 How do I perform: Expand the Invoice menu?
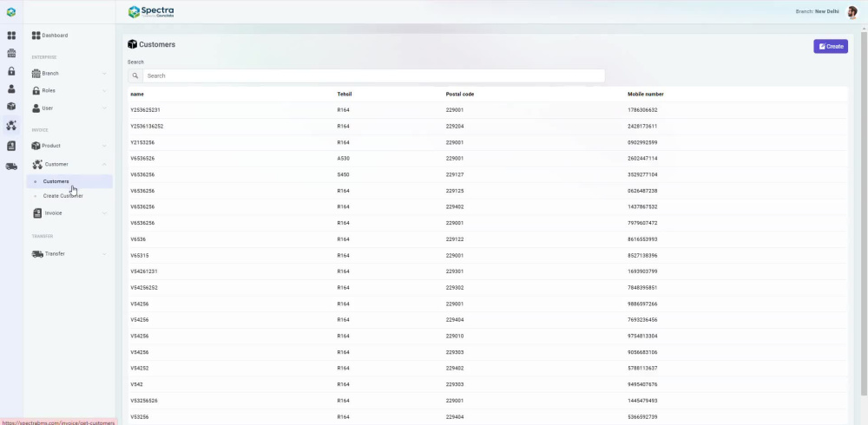(69, 213)
